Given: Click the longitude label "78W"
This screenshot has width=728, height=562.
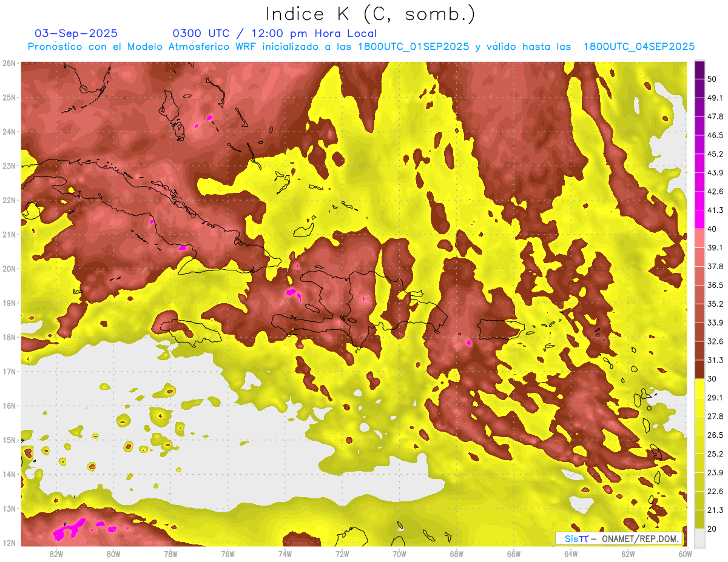Looking at the screenshot, I should [x=170, y=554].
